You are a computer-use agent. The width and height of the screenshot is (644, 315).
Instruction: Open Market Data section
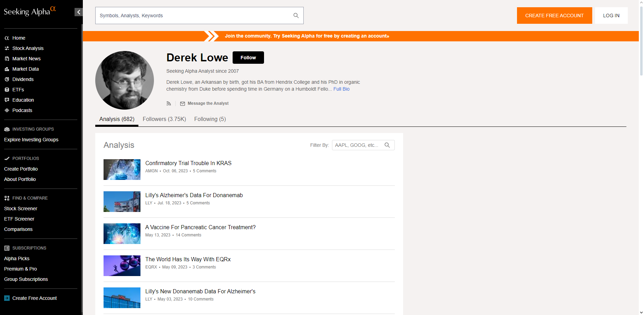pos(26,69)
